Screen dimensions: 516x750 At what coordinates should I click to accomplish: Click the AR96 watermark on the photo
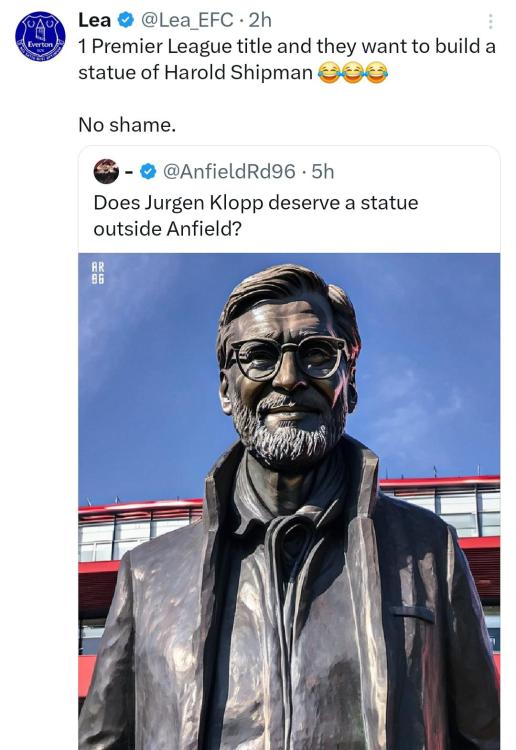coord(98,273)
